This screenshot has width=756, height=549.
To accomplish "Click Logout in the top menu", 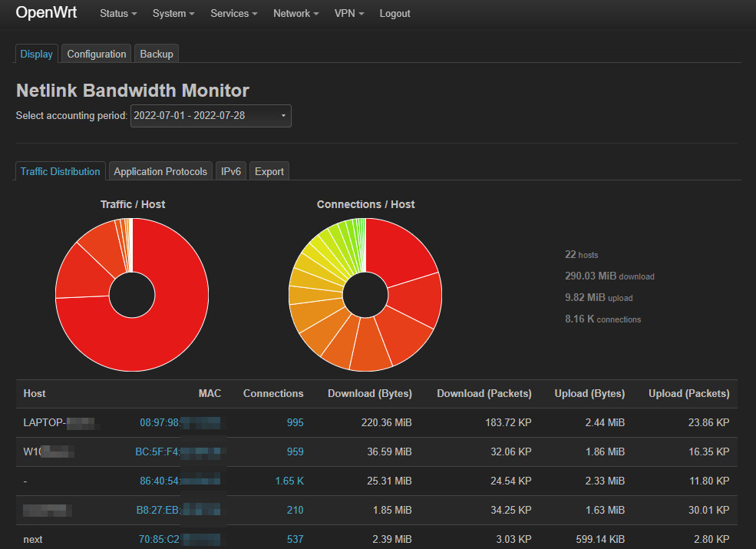I will 395,13.
